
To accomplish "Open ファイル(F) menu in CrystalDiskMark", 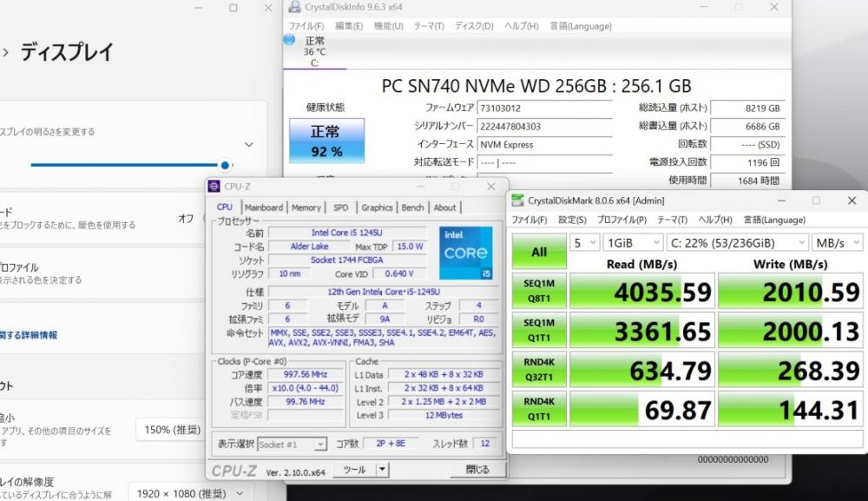I will point(529,220).
